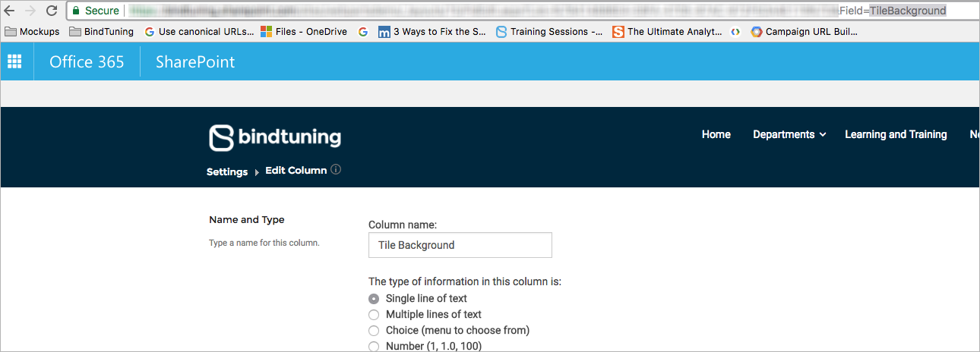Click the browser forward arrow
The height and width of the screenshot is (352, 980).
coord(30,11)
